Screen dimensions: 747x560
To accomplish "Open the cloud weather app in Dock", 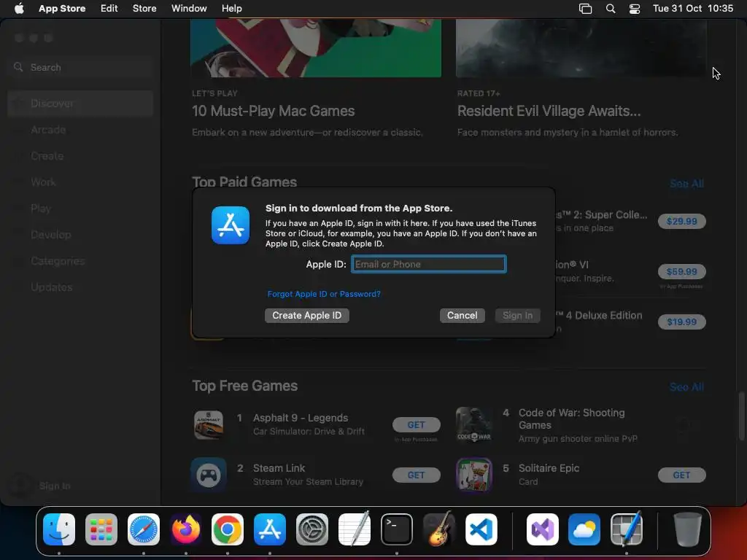I will [584, 529].
